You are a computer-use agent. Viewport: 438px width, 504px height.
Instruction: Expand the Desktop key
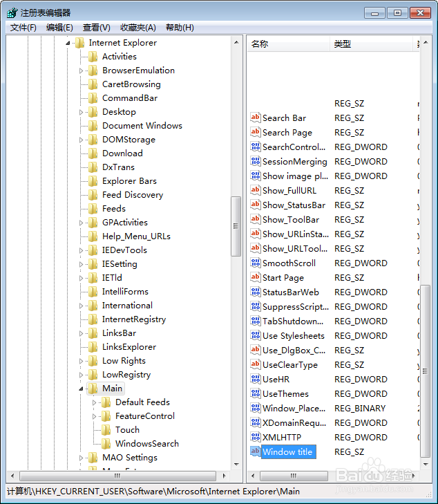[81, 112]
